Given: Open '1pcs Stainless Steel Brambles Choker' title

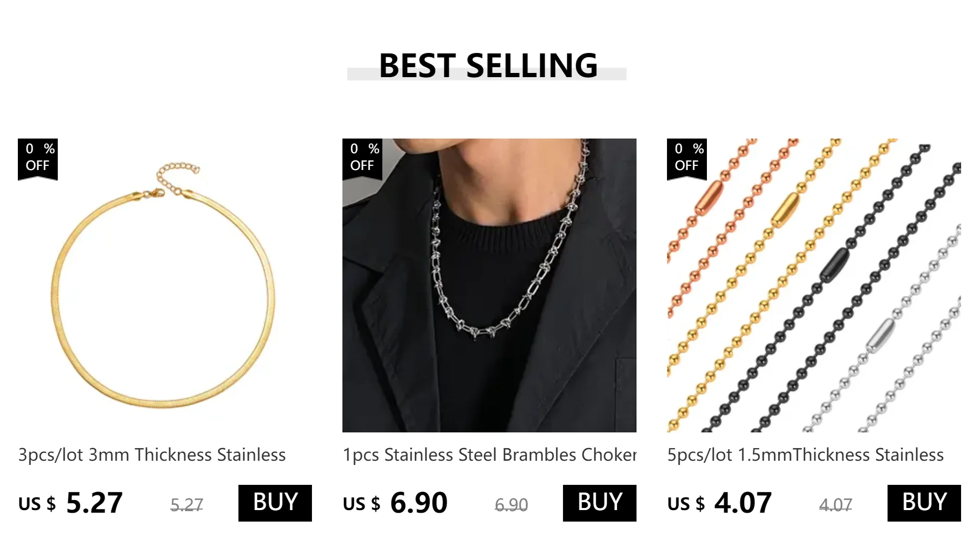Looking at the screenshot, I should click(x=489, y=454).
